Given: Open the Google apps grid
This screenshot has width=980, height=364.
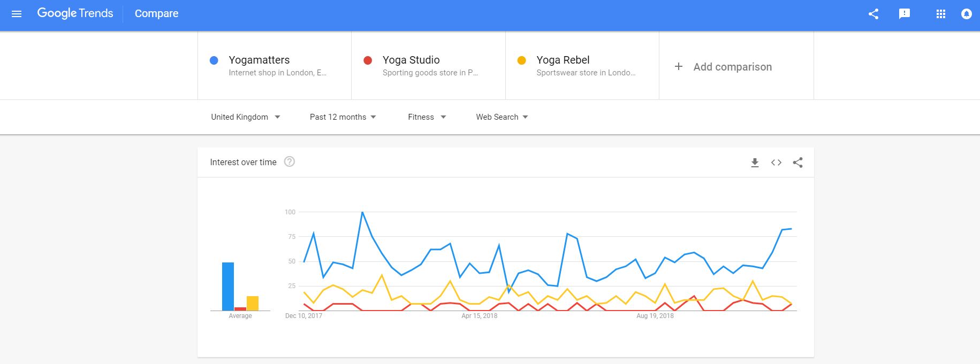Looking at the screenshot, I should (941, 14).
